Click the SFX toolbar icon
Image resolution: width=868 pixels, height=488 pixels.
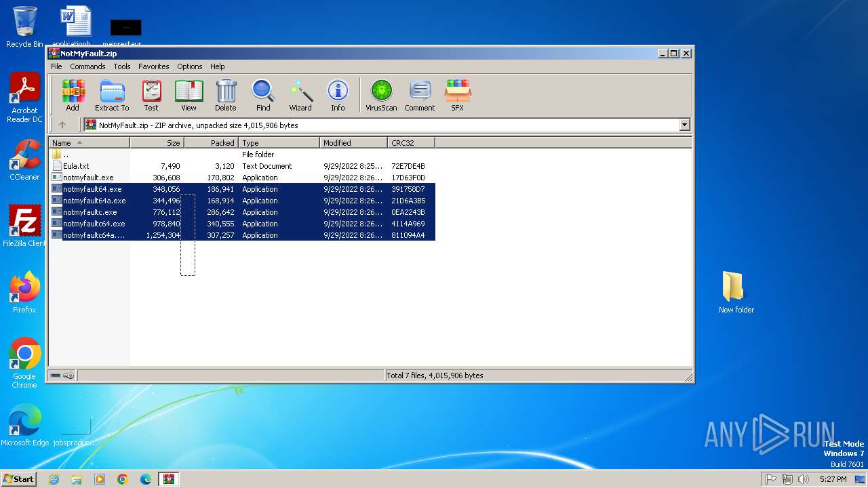pos(458,96)
